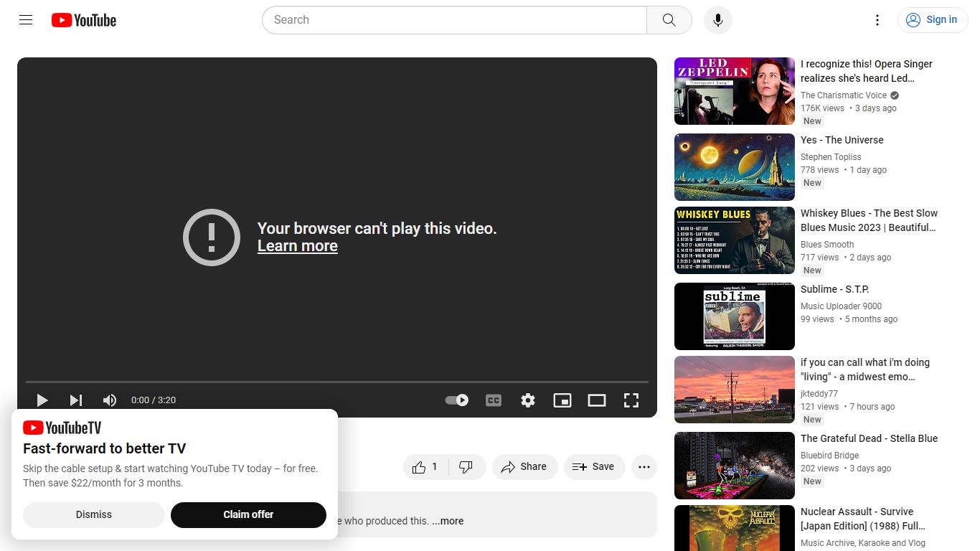Open the hamburger guide menu
This screenshot has height=551, width=980.
click(x=26, y=20)
